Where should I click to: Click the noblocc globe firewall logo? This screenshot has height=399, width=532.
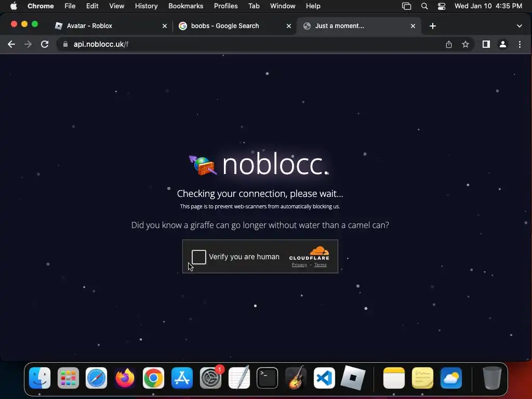click(203, 165)
